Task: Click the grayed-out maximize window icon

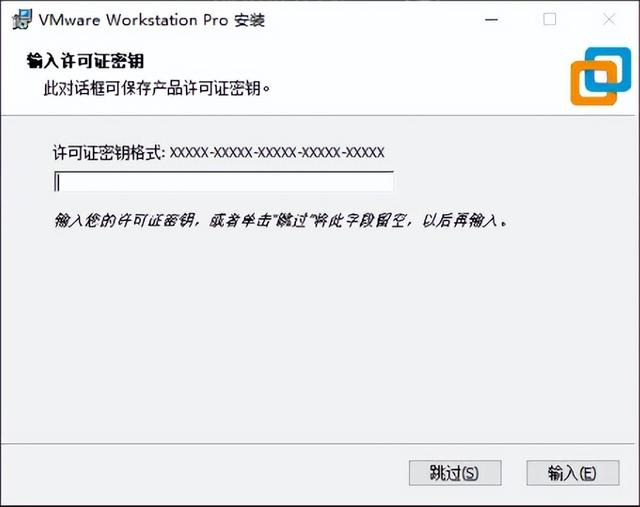Action: [549, 19]
